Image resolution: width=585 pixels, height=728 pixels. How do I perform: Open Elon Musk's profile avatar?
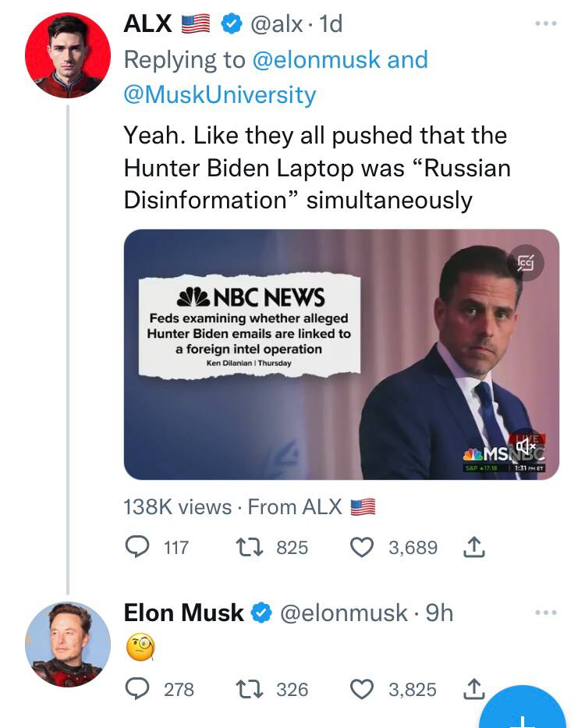click(68, 645)
